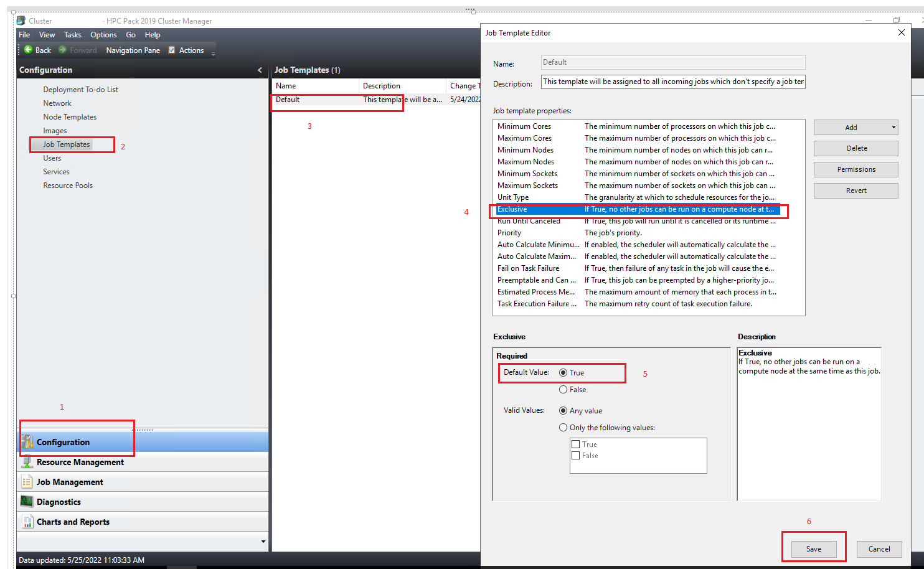924x569 pixels.
Task: Sort templates by Name column header
Action: (x=315, y=86)
